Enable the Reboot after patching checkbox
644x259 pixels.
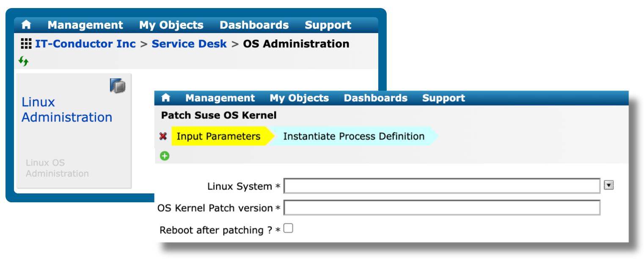coord(288,229)
